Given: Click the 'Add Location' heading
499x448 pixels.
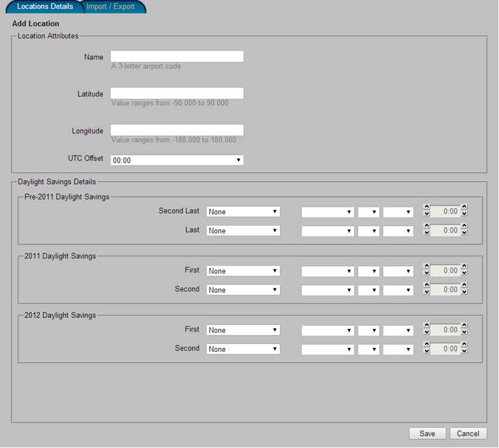Looking at the screenshot, I should (x=35, y=24).
